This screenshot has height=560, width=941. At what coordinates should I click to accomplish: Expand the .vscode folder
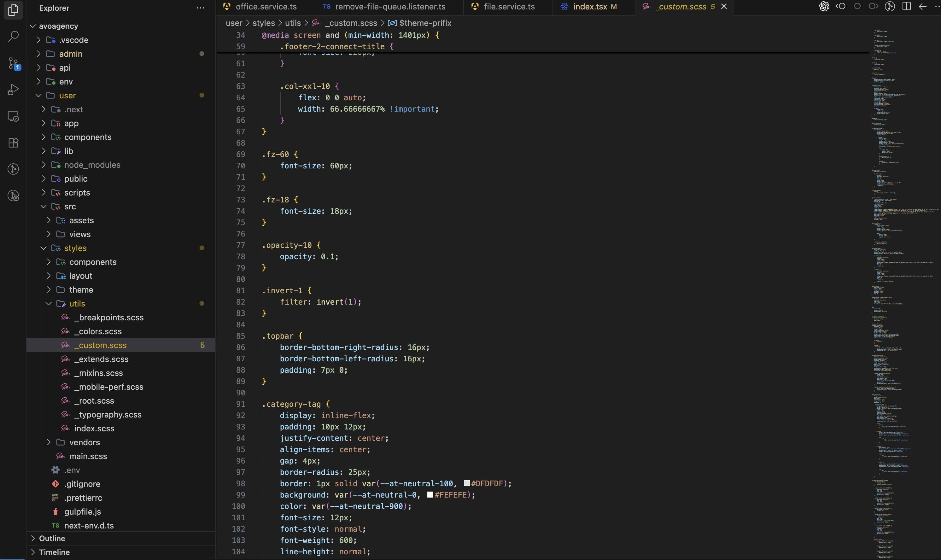click(x=121, y=40)
